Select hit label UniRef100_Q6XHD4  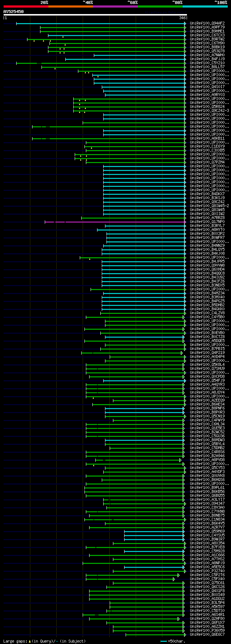pyautogui.click(x=207, y=270)
